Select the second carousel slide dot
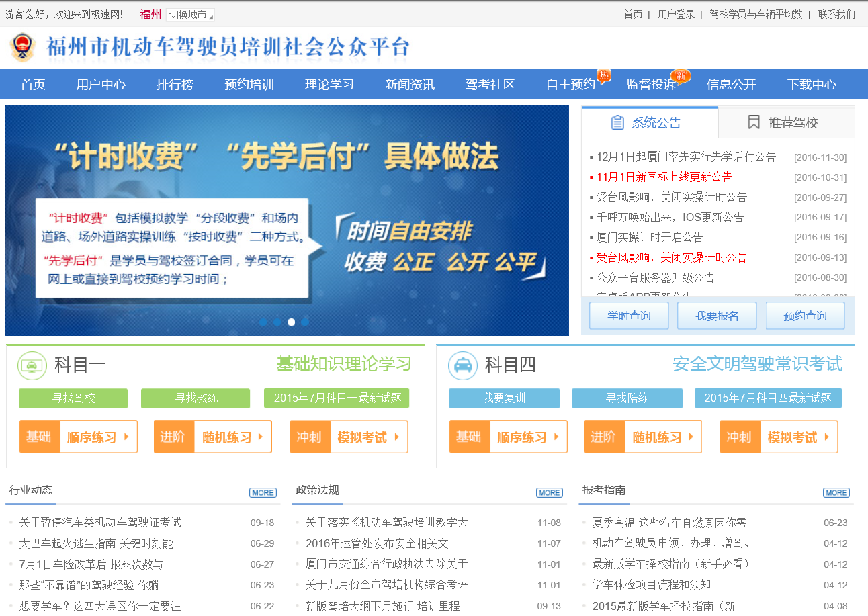 point(277,322)
